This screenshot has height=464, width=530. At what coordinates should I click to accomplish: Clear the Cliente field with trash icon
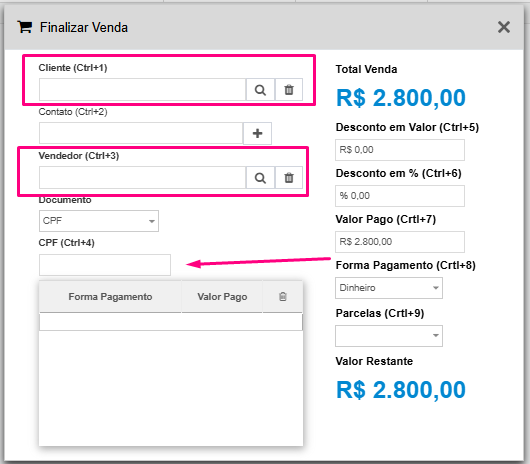(x=289, y=90)
